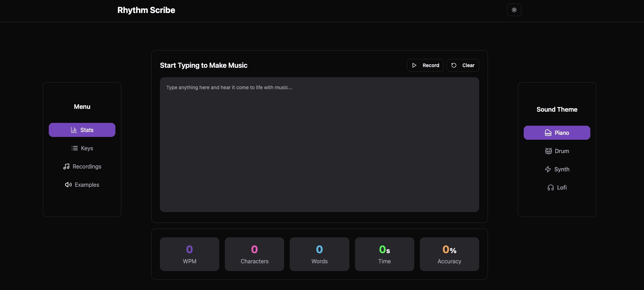Click the Synth lightning bolt icon
Viewport: 644px width, 290px height.
tap(548, 169)
